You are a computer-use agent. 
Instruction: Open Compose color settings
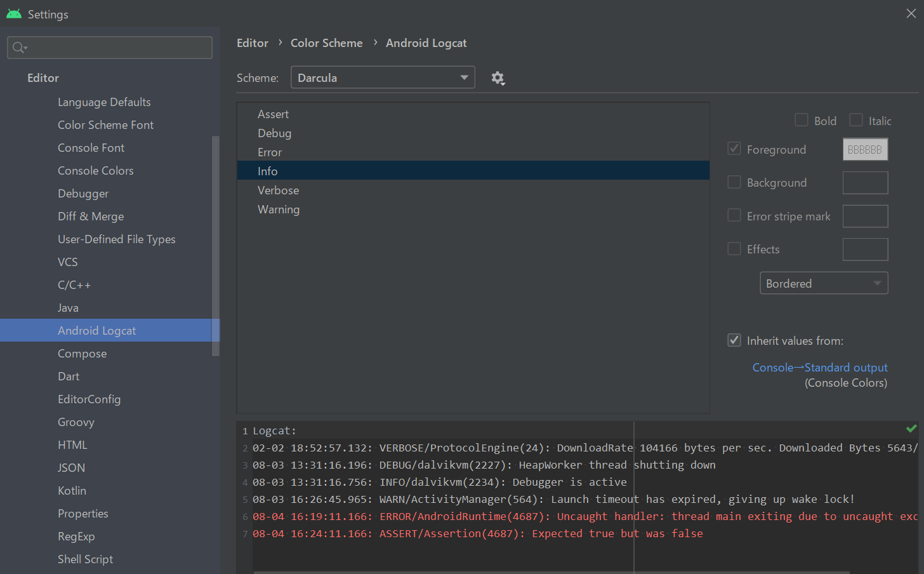pos(82,354)
